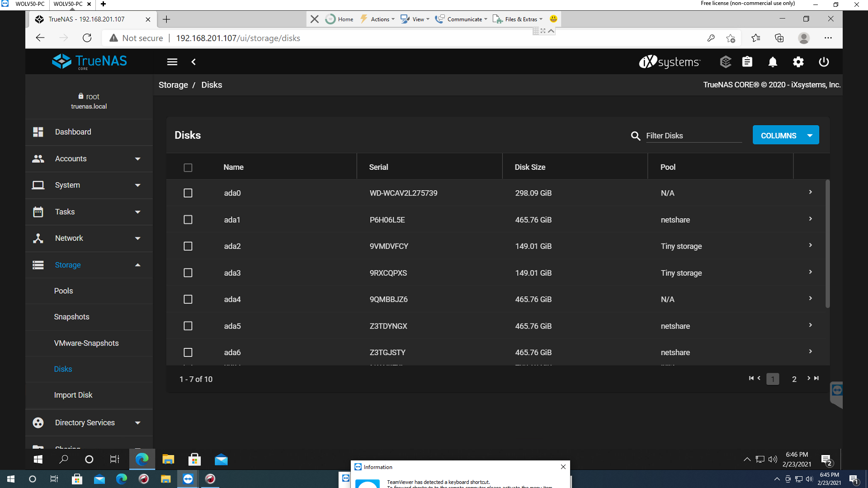The image size is (868, 488).
Task: Click the TeamViewer smiley feedback icon
Action: [553, 19]
